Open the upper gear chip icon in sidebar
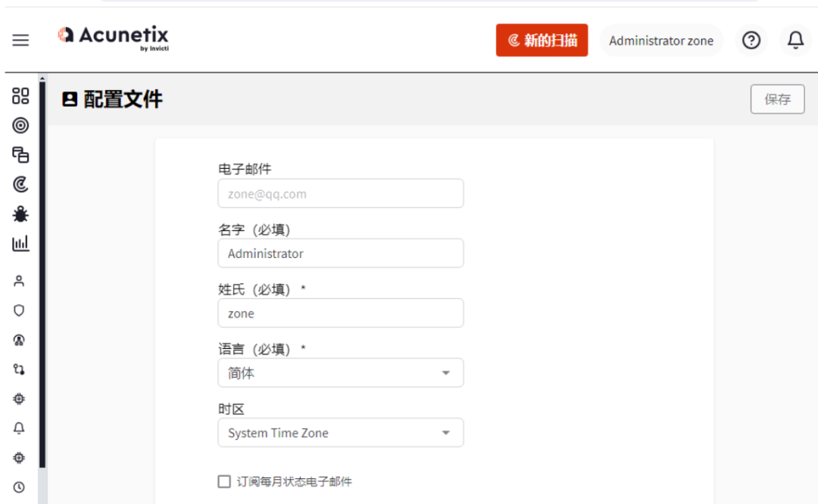 (19, 399)
